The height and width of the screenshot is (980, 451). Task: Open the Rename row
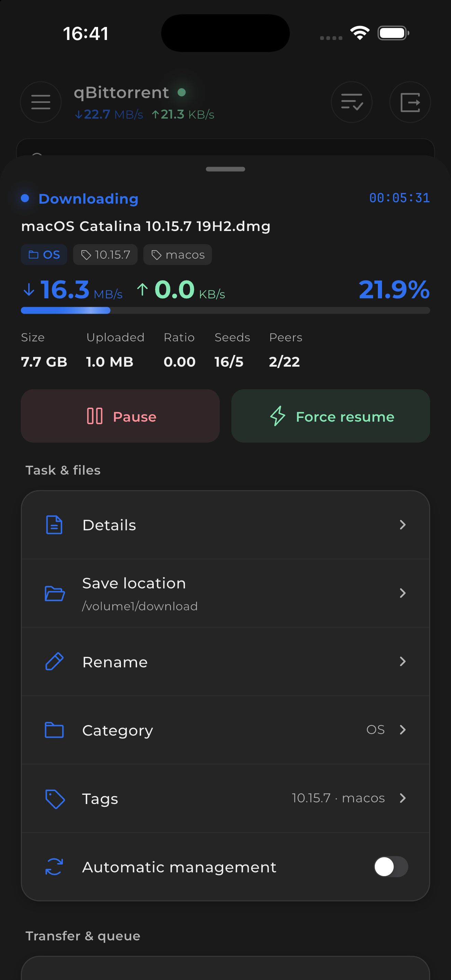pos(225,661)
